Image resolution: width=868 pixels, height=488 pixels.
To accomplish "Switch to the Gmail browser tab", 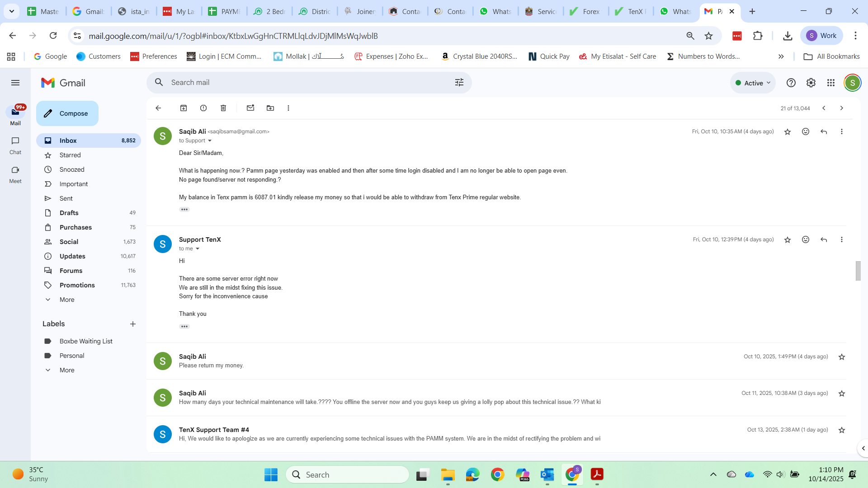I will 88,11.
